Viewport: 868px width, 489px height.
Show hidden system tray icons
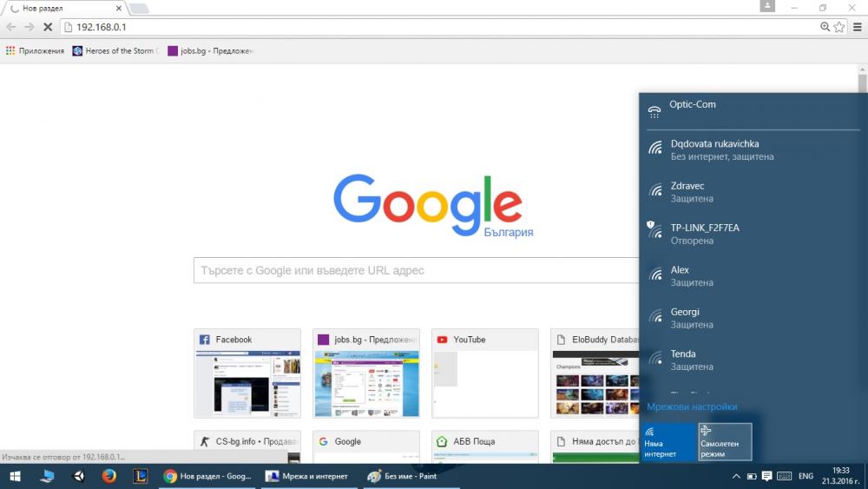coord(736,476)
